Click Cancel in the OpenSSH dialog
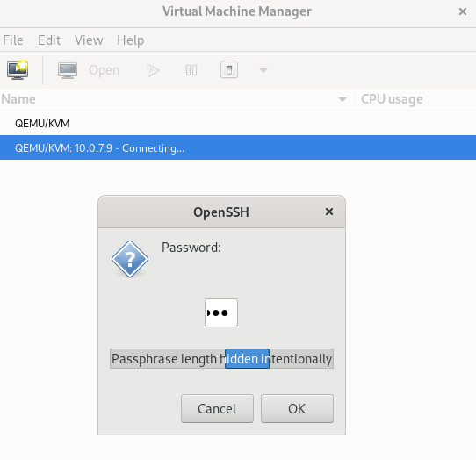This screenshot has width=476, height=460. point(217,409)
